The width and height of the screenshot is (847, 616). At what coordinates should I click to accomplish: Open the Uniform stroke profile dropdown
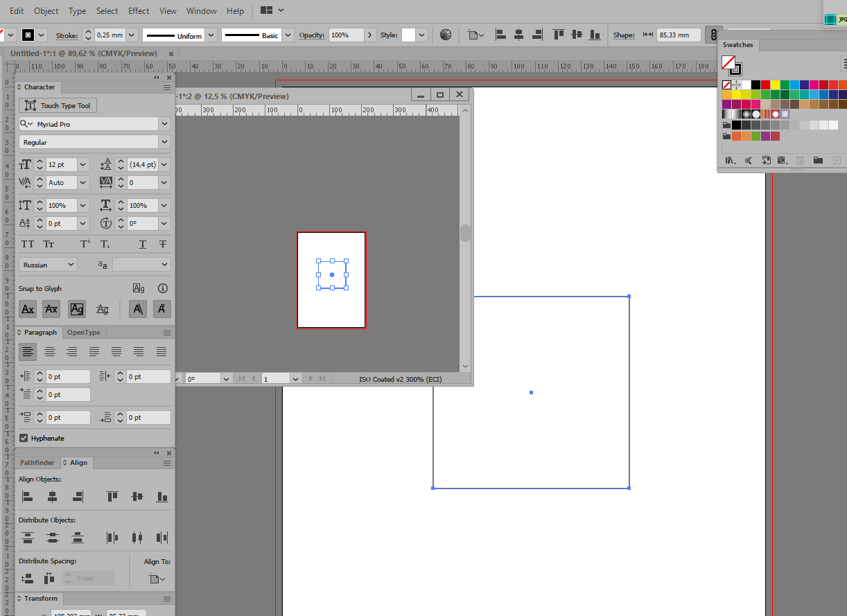(211, 35)
